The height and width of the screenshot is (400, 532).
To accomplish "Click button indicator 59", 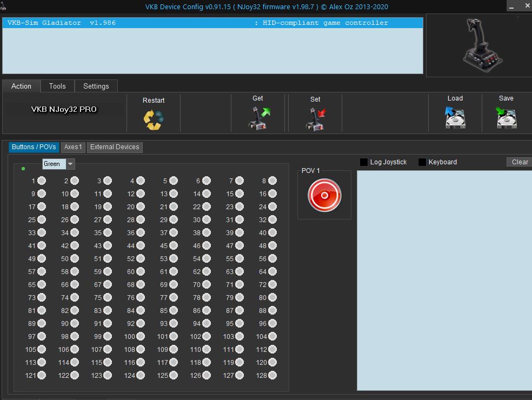I will tap(108, 271).
